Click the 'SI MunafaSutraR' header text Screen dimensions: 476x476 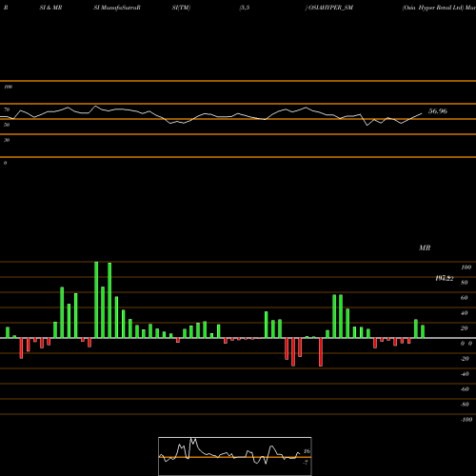[117, 8]
